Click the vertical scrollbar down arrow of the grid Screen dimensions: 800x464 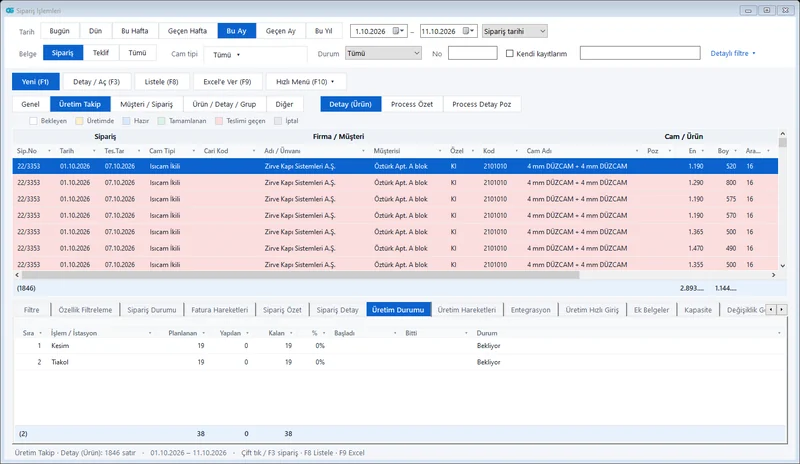click(782, 265)
